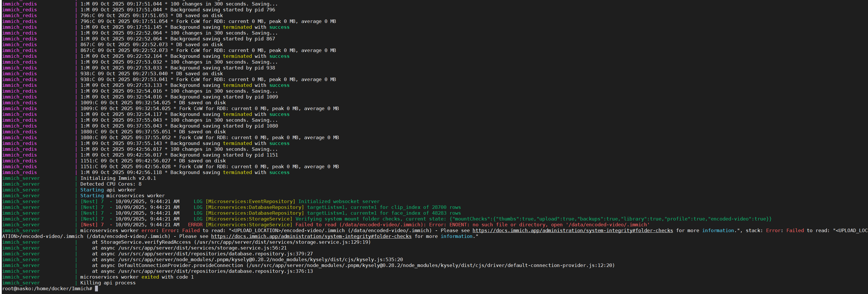Click the redis line timestamped 09:17:51.145
Screen dimensions: 868x294
[x=185, y=27]
